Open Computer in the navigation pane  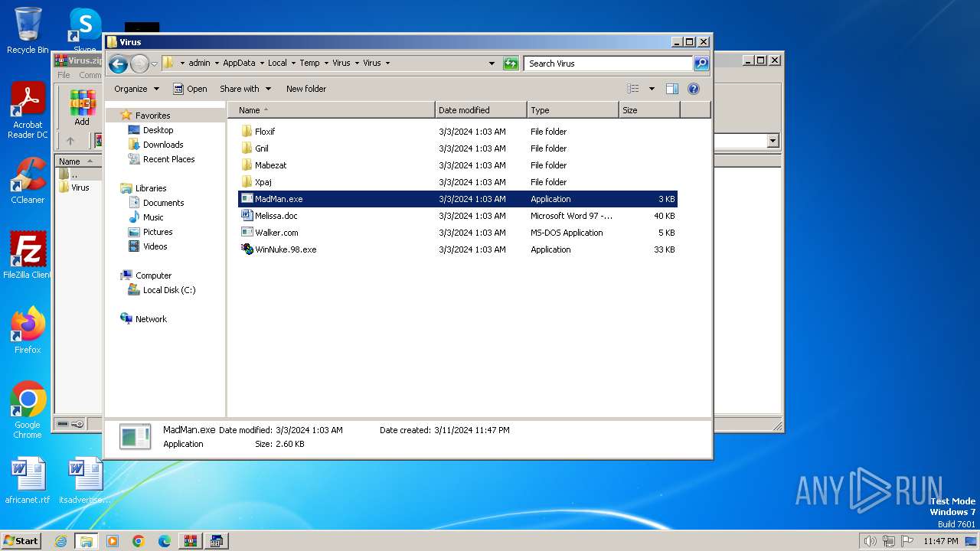pos(153,275)
